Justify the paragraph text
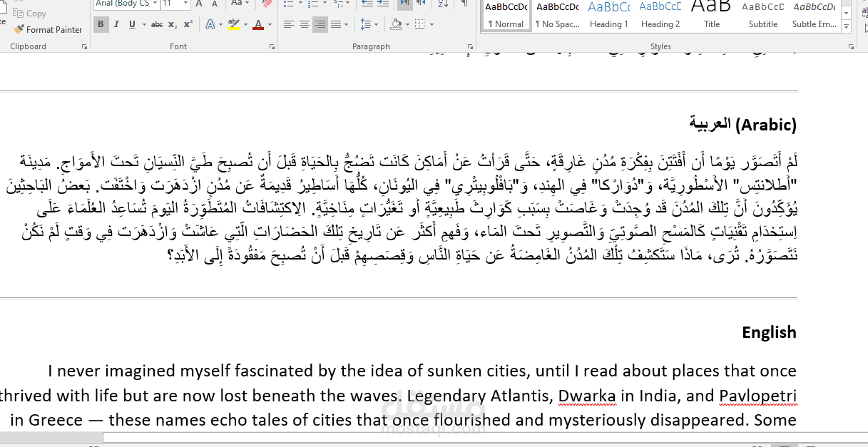868x447 pixels. 335,24
